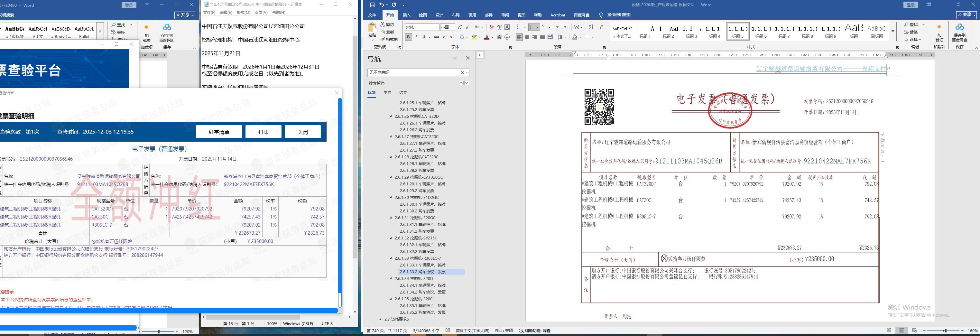The height and width of the screenshot is (336, 980).
Task: Click the Increase Indent icon
Action: [567, 27]
